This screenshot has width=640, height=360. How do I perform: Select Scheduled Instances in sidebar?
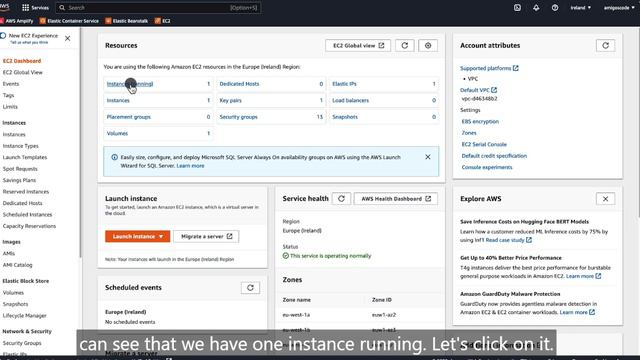pyautogui.click(x=27, y=214)
